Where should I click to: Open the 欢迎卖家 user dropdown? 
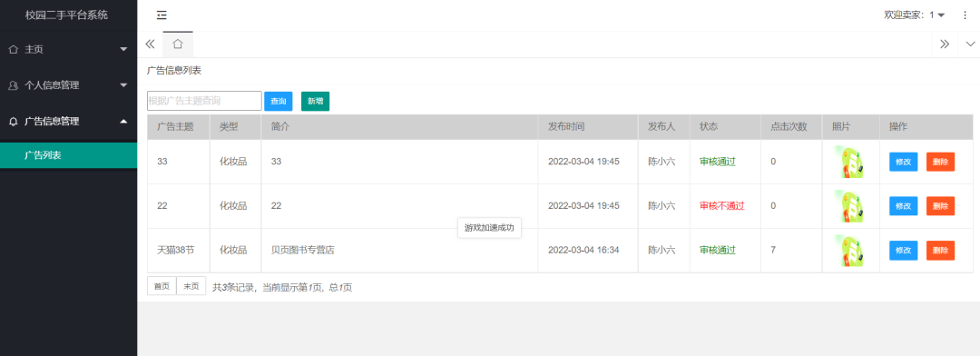[915, 15]
